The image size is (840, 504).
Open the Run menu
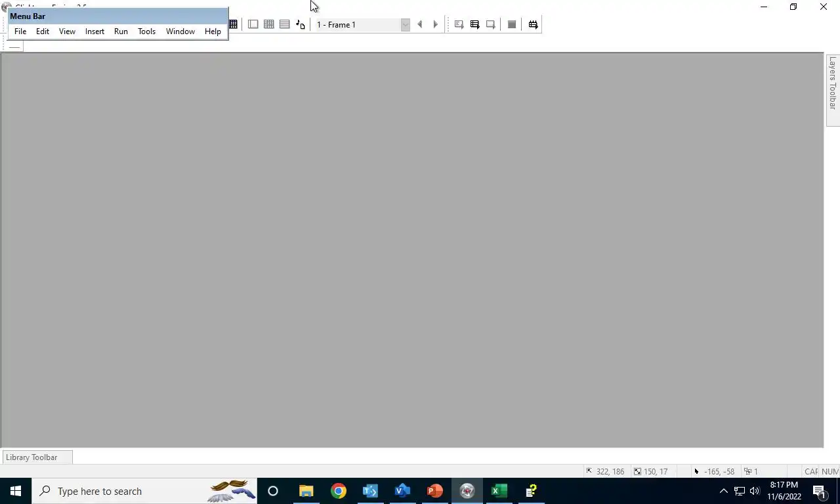pyautogui.click(x=121, y=31)
